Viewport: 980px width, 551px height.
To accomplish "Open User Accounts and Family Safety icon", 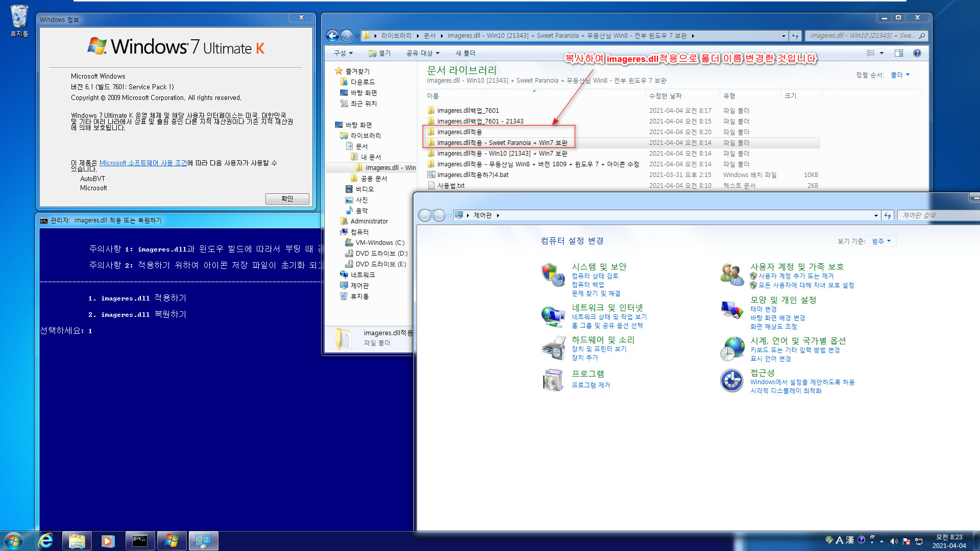I will point(732,274).
